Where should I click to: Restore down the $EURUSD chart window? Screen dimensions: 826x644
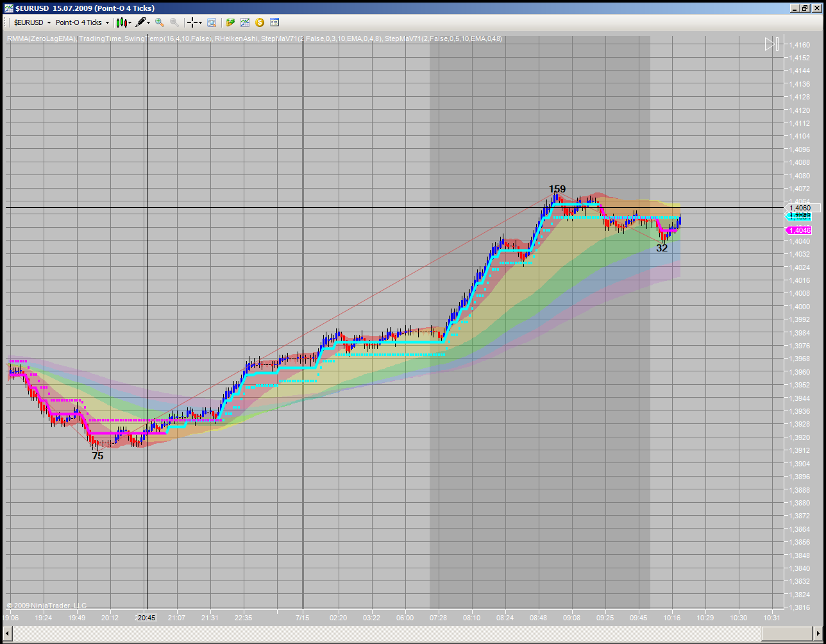click(x=806, y=8)
